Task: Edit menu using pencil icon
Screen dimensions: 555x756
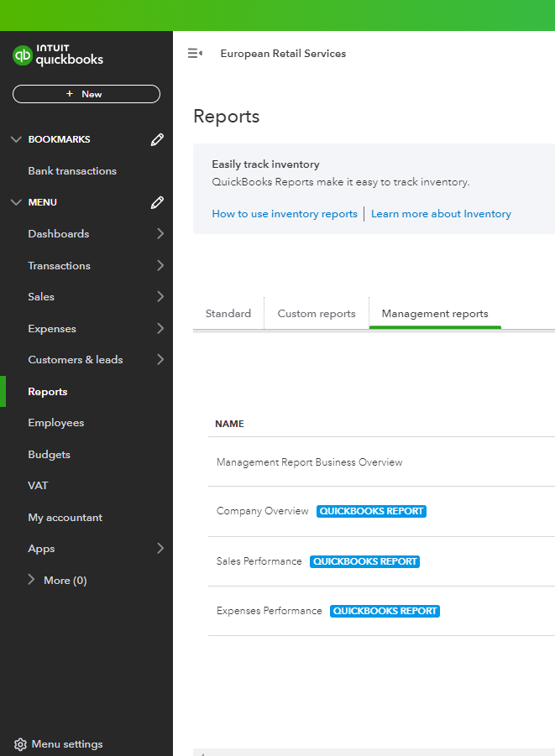Action: coord(157,203)
